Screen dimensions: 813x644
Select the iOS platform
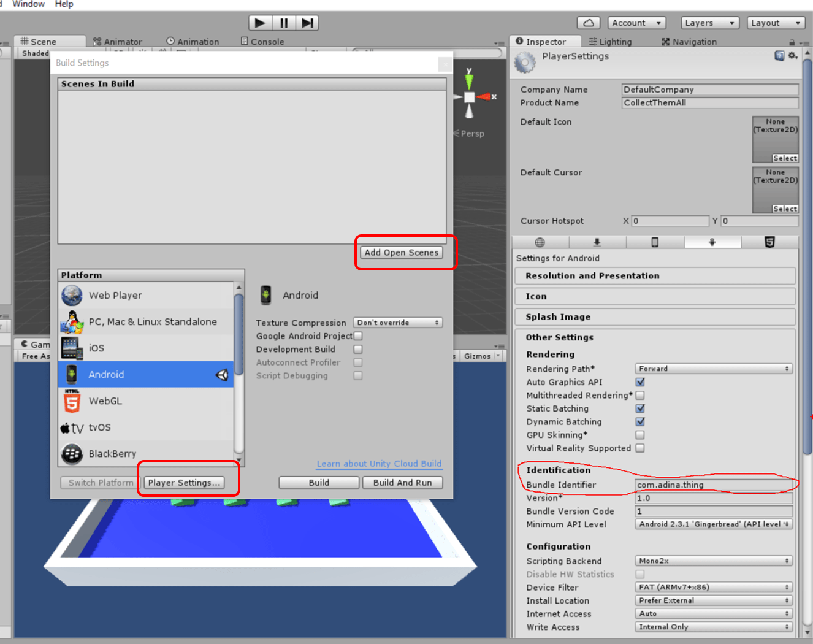coord(146,348)
